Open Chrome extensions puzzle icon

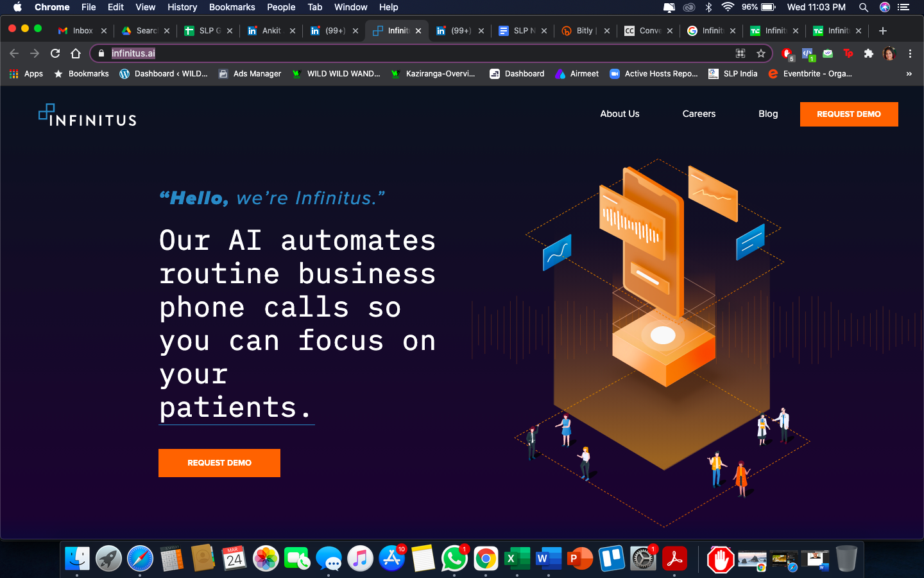869,53
